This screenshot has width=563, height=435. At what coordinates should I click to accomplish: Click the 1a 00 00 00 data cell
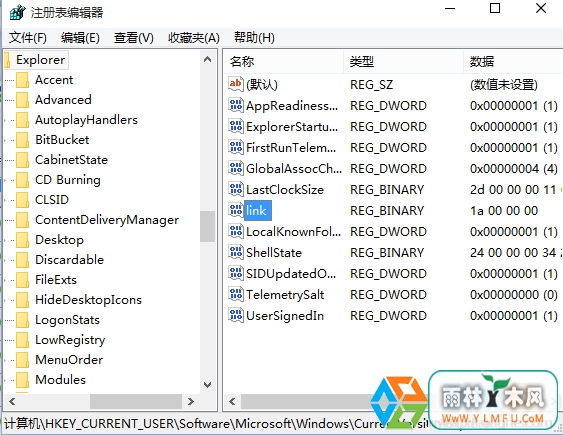pos(504,210)
